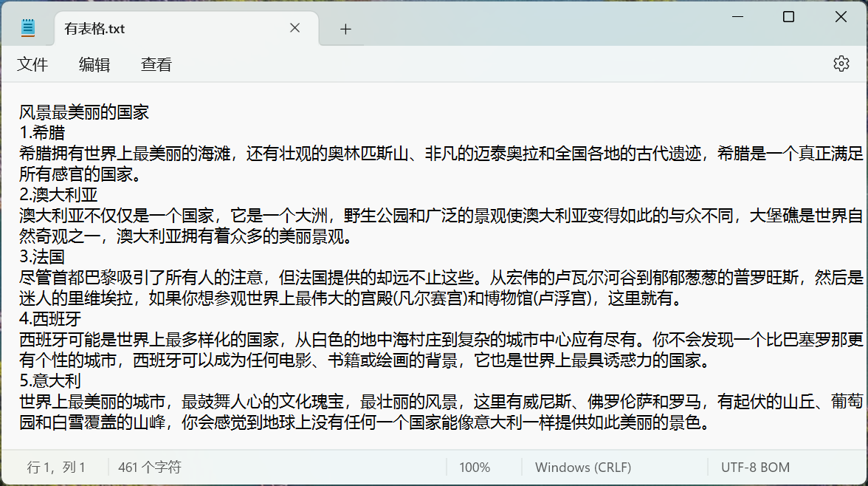Click the heading 4.西班牙
The image size is (868, 486).
pyautogui.click(x=50, y=318)
